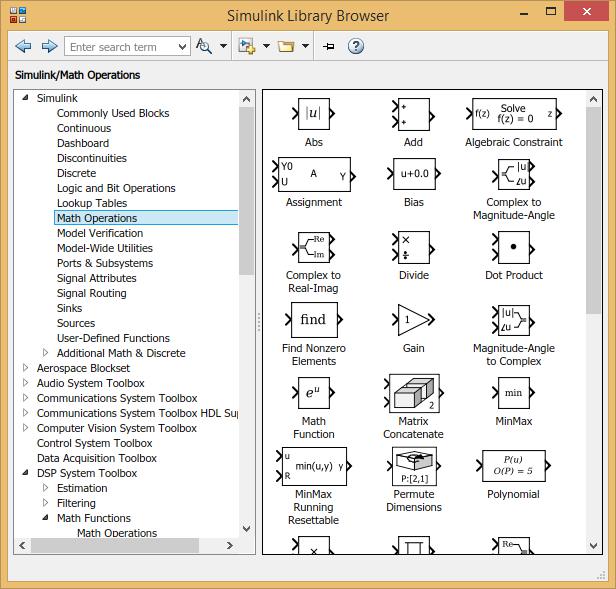Screen dimensions: 616x589
Task: Open the search term history dropdown
Action: (182, 47)
